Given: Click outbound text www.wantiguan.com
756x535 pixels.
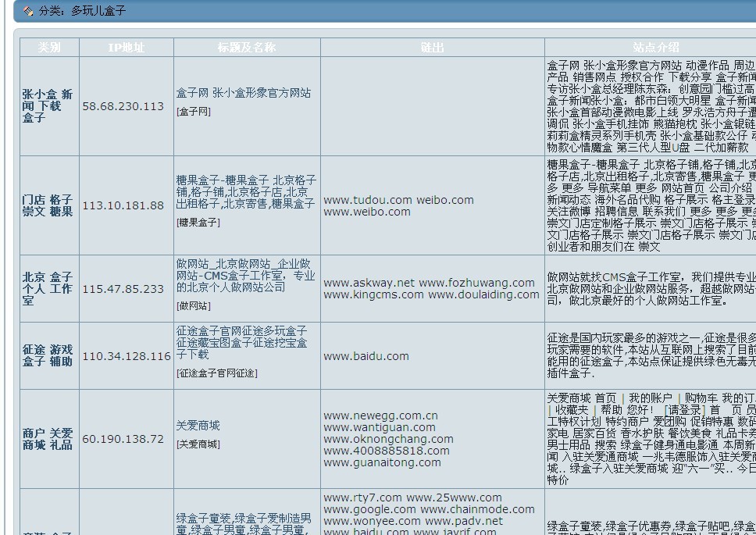Looking at the screenshot, I should [380, 427].
